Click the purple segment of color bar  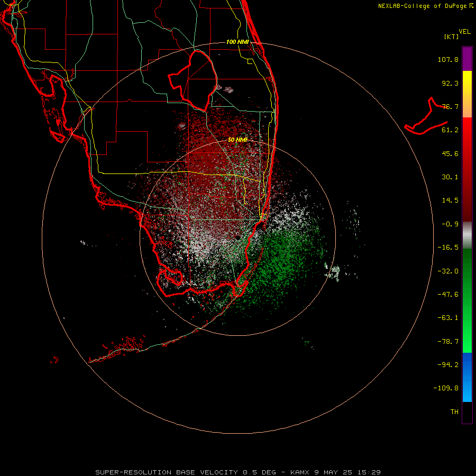click(x=467, y=59)
